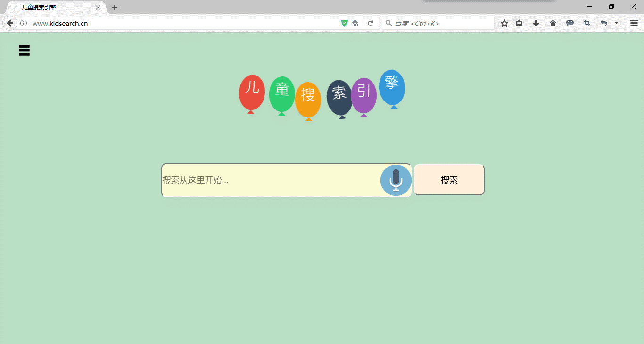Open the site's black hamburger menu
Viewport: 644px width, 344px height.
[x=24, y=50]
